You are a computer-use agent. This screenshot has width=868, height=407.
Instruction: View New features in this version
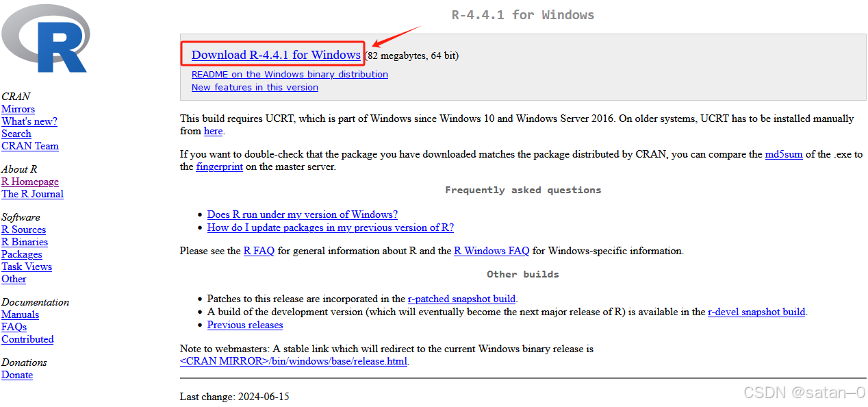[255, 87]
